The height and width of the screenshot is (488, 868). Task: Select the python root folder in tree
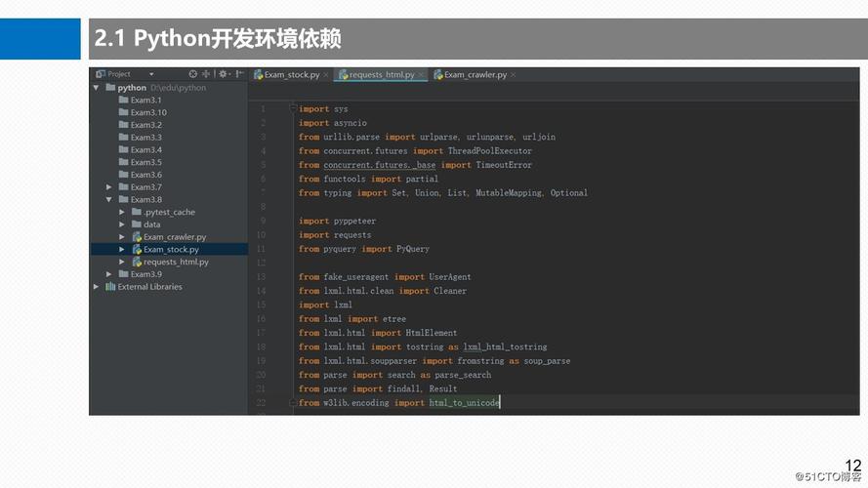[x=132, y=88]
